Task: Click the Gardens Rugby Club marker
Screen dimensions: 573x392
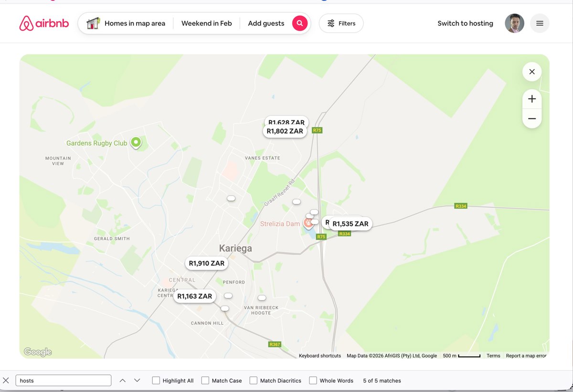Action: [136, 143]
